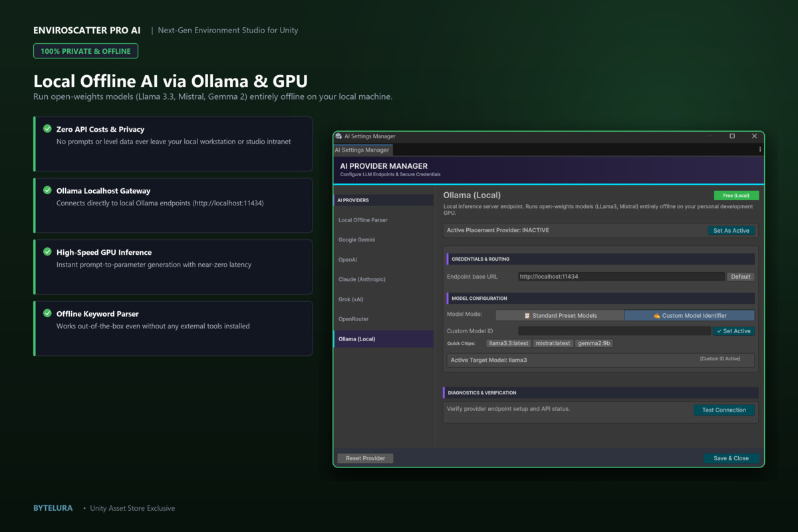The image size is (798, 532).
Task: Click Set Active beside Custom Model ID
Action: [733, 331]
